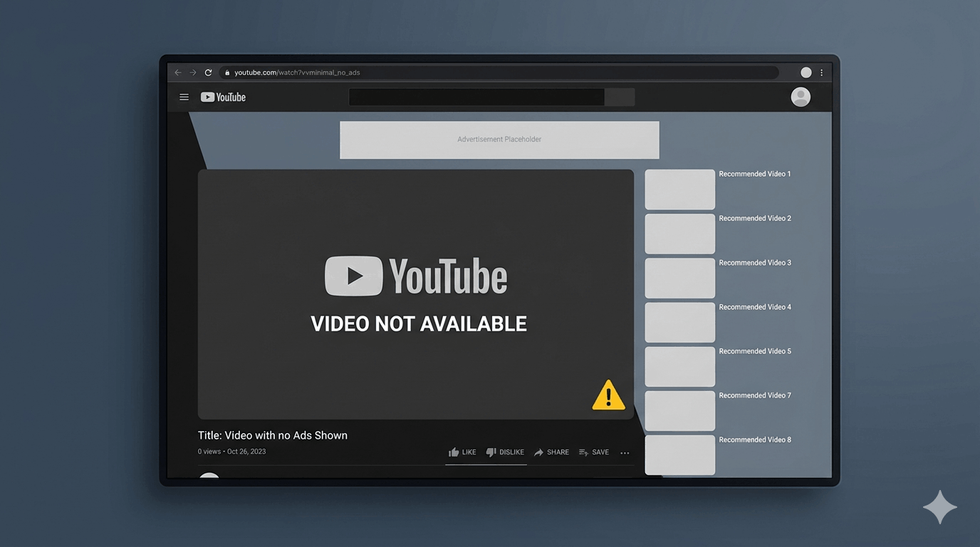Click inside the YouTube search field
Image resolution: width=980 pixels, height=547 pixels.
click(476, 97)
